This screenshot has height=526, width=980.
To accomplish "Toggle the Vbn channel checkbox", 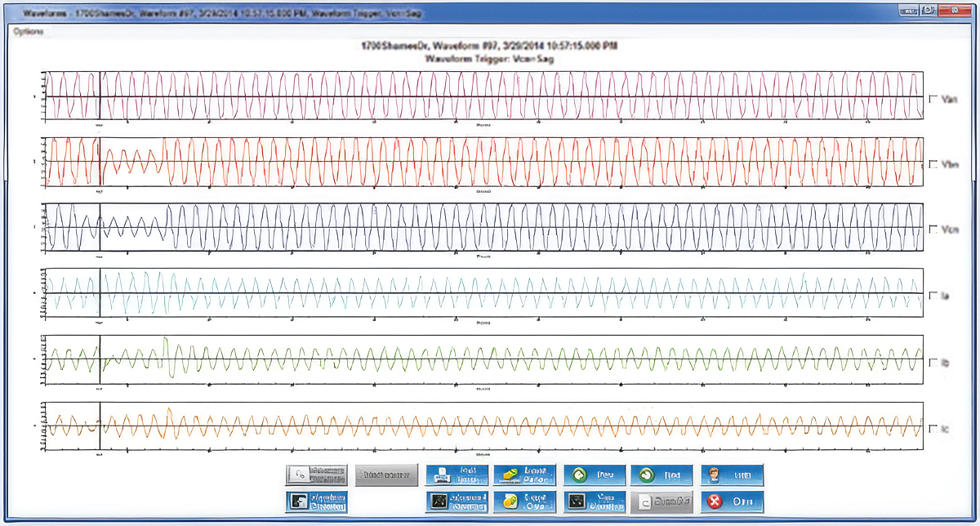I will (x=934, y=163).
